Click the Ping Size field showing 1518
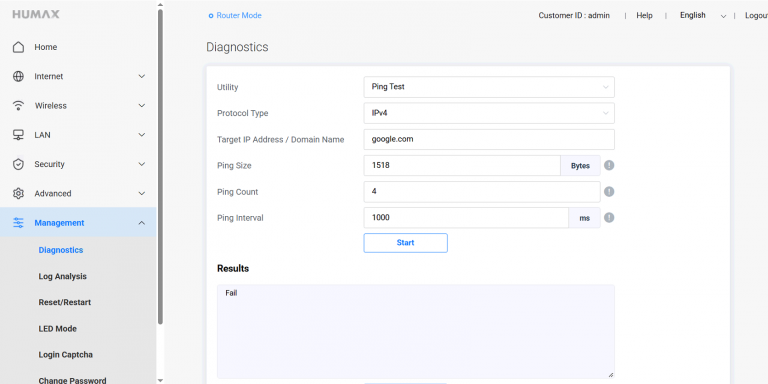 (462, 166)
